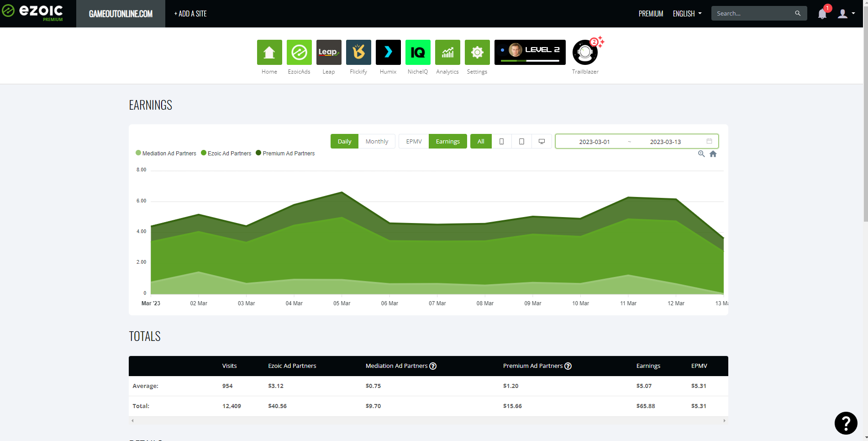Click the Level 2 badge
This screenshot has height=441, width=868.
[530, 52]
